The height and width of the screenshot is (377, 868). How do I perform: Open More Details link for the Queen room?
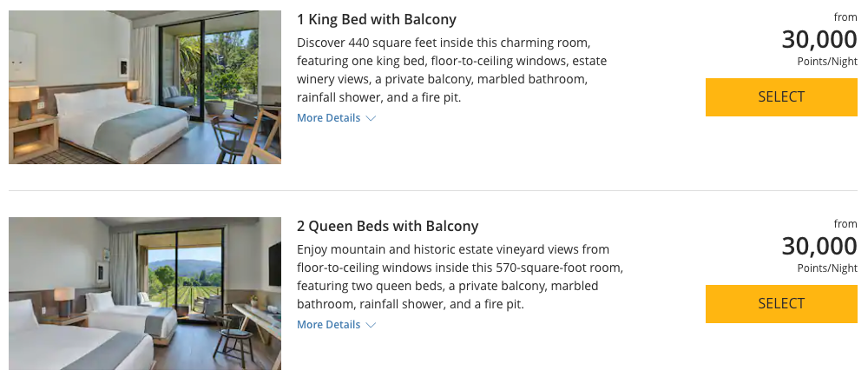point(328,325)
